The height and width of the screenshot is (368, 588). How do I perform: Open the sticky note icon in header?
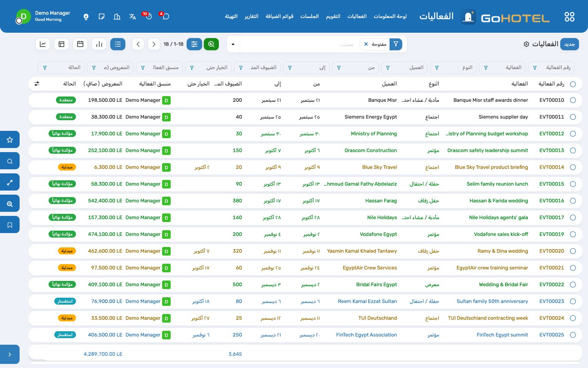tap(102, 17)
